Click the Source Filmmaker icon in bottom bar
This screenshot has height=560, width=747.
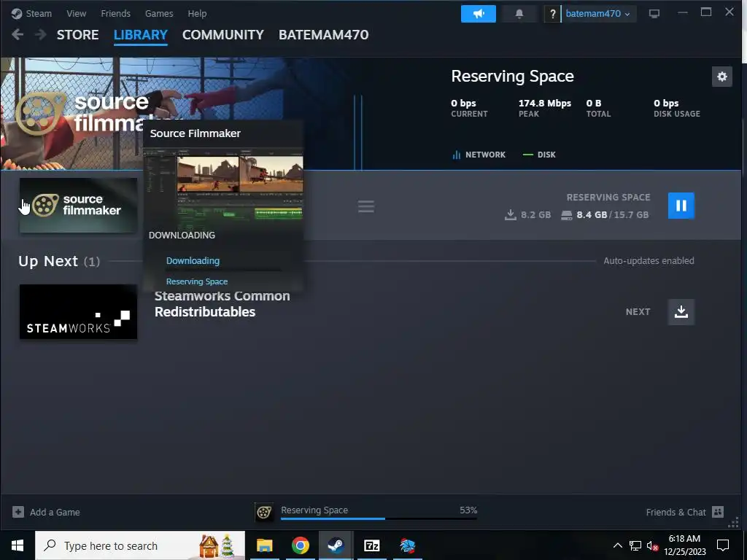[264, 513]
